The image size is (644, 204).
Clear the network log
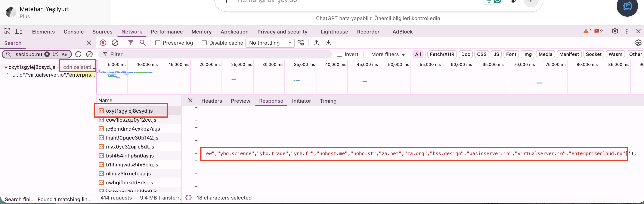click(115, 43)
